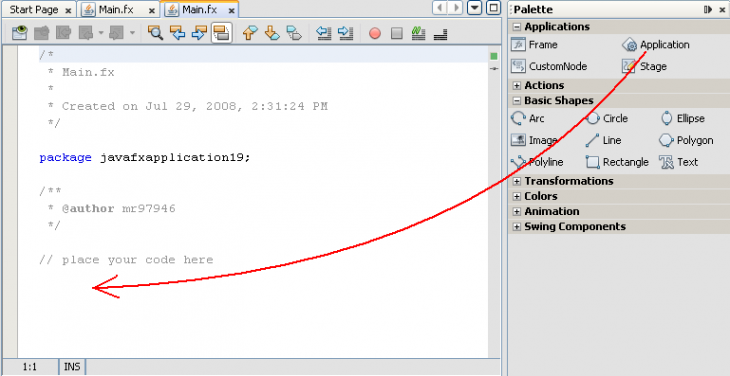The height and width of the screenshot is (376, 730).
Task: Expand the Actions palette category
Action: [x=516, y=86]
